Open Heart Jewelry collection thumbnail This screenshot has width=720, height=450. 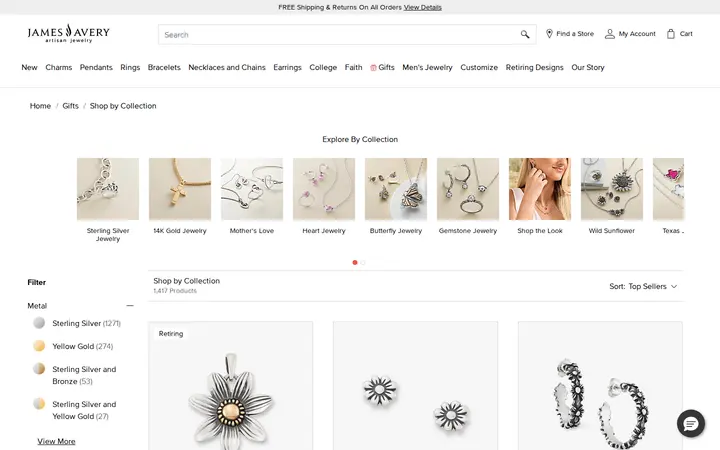click(324, 189)
